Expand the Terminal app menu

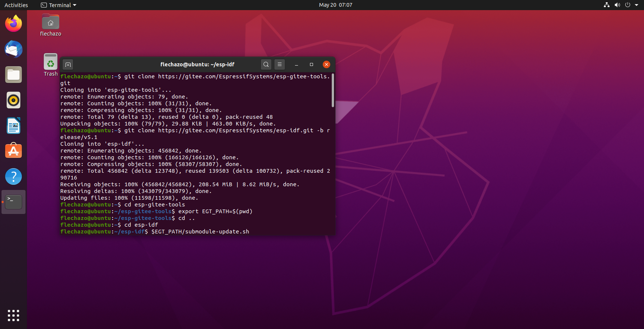click(59, 5)
